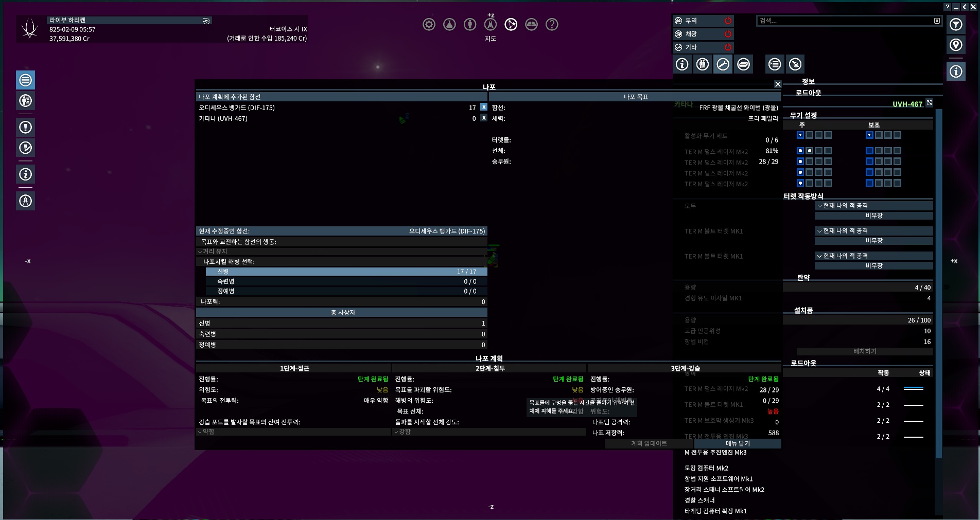
Task: Click the target icon beside UVH-467
Action: tap(929, 103)
